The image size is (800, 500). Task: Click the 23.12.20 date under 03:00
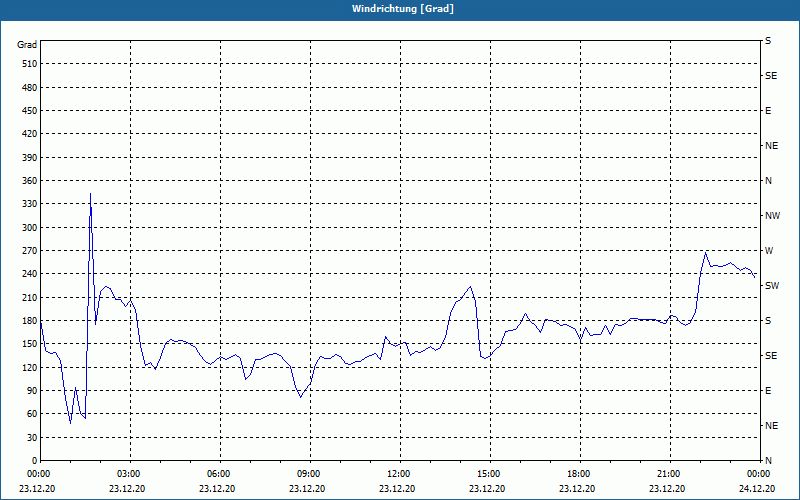click(127, 488)
